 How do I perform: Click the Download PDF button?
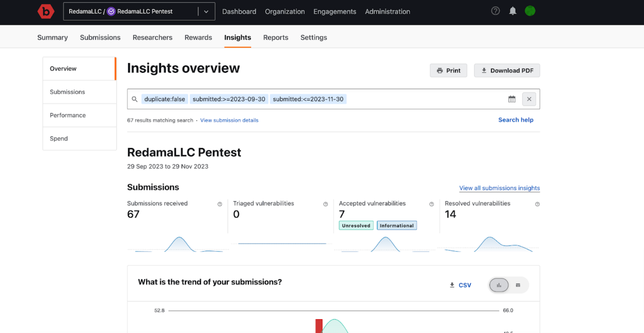(507, 70)
